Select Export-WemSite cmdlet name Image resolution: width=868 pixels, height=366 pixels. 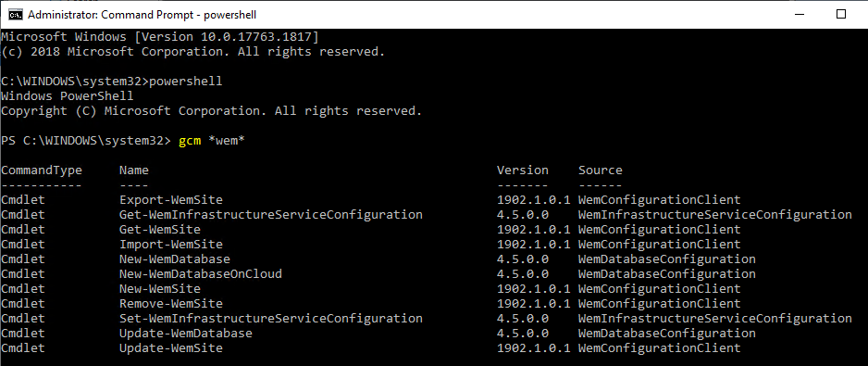[171, 199]
